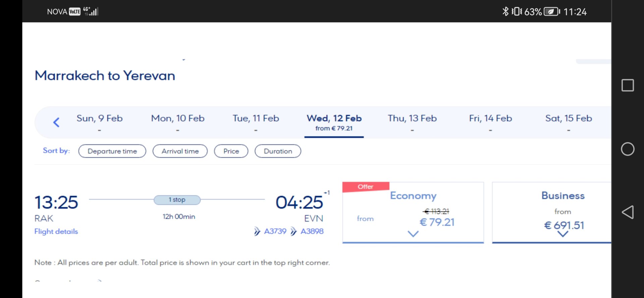The height and width of the screenshot is (298, 644).
Task: Click the Economy € 79.21 price
Action: (437, 222)
